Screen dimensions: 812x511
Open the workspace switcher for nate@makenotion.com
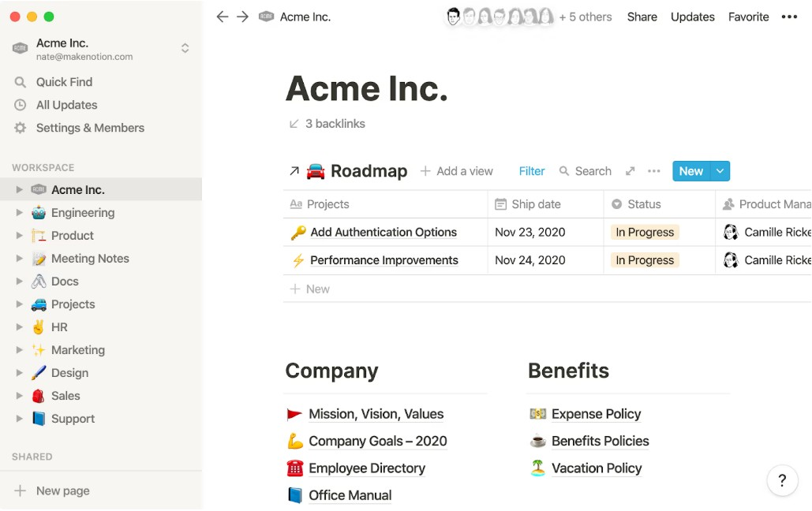(x=185, y=47)
